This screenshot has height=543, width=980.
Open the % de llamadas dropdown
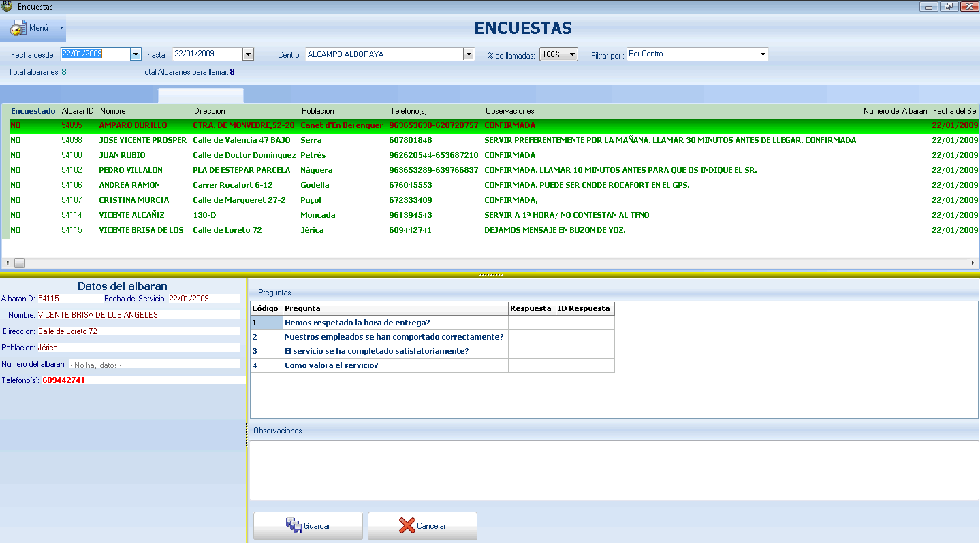[x=571, y=54]
